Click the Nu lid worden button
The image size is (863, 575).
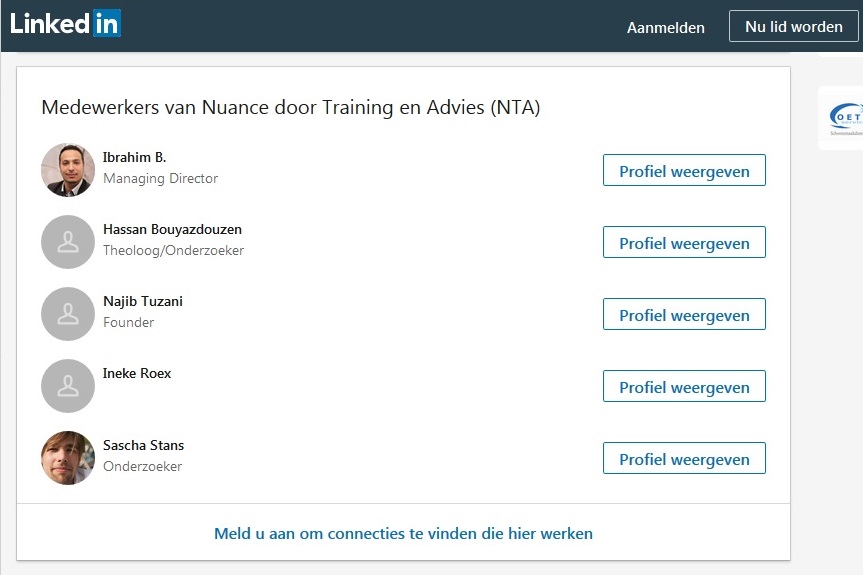pos(793,26)
